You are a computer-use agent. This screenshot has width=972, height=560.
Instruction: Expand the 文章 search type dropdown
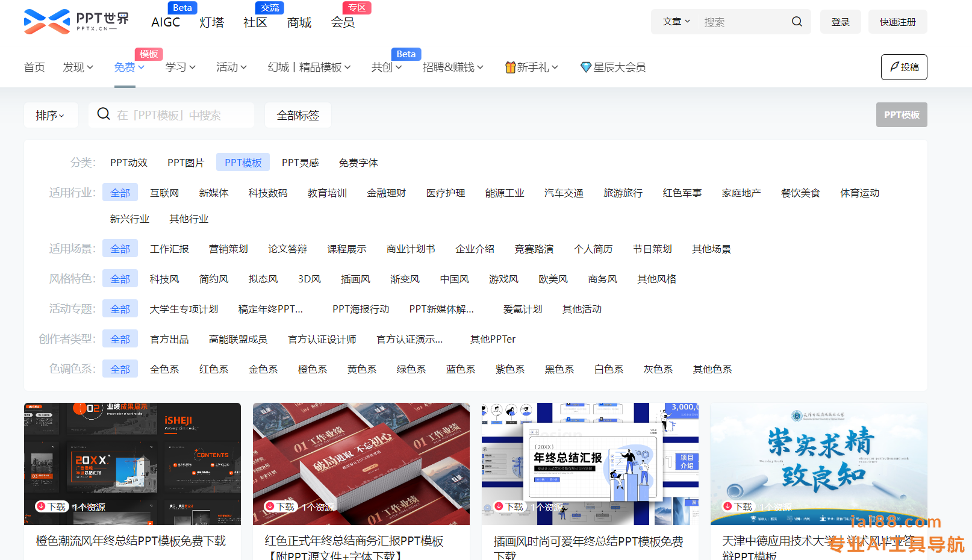(x=676, y=22)
